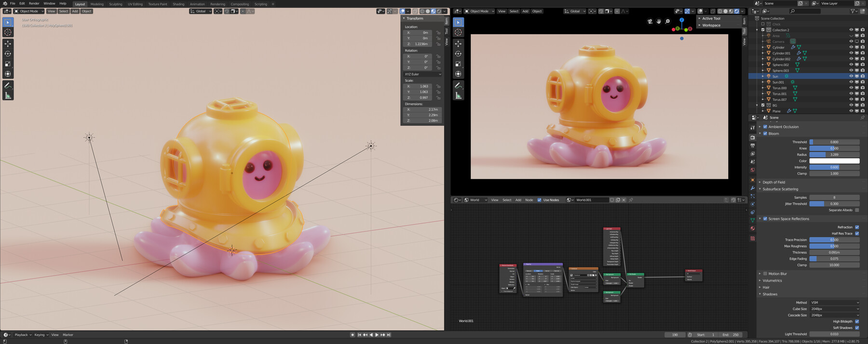Click the Marker button in the timeline
The width and height of the screenshot is (868, 344).
68,335
